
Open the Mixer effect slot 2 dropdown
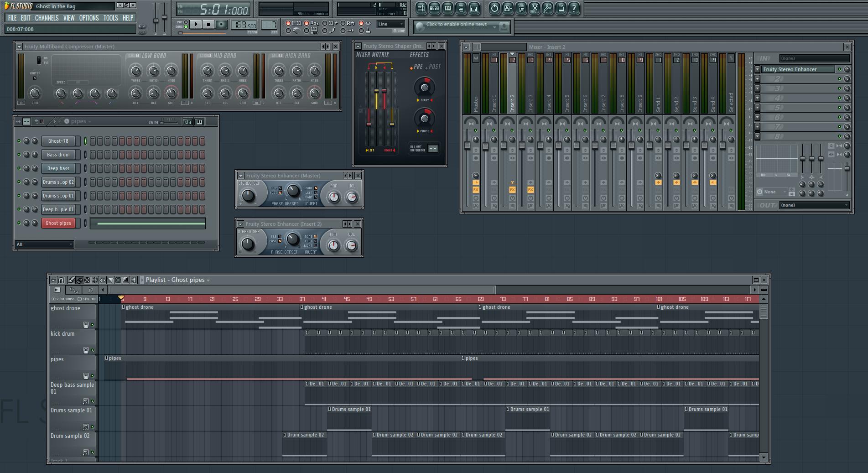point(758,79)
